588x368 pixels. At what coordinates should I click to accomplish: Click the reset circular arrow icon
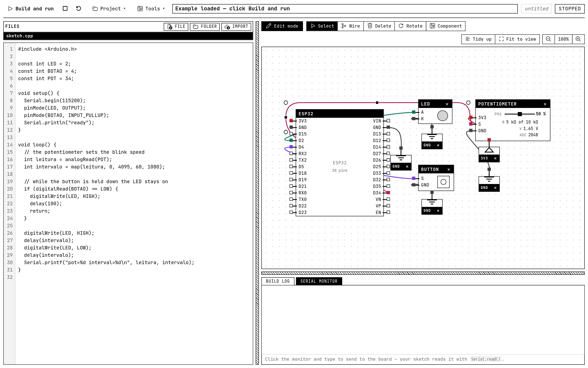[x=78, y=8]
